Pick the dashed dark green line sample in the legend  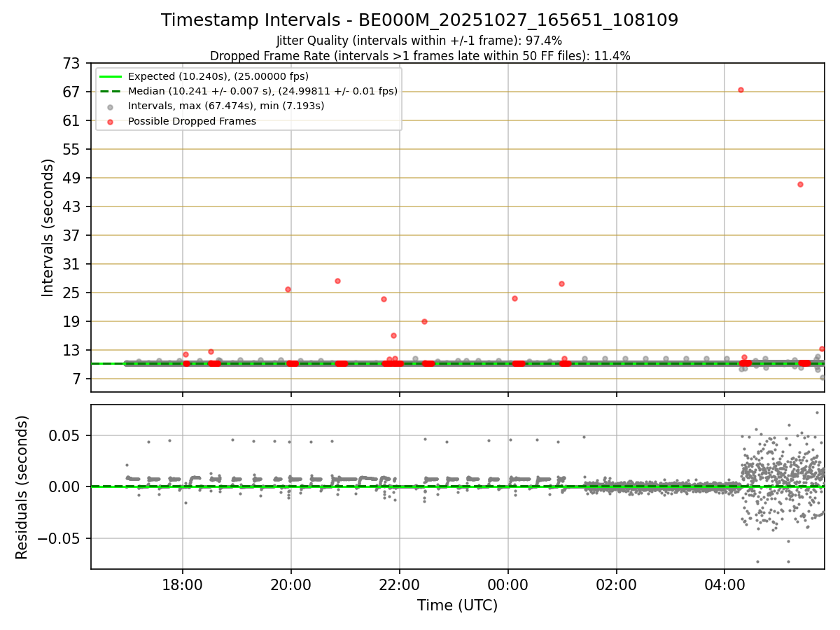click(x=111, y=91)
